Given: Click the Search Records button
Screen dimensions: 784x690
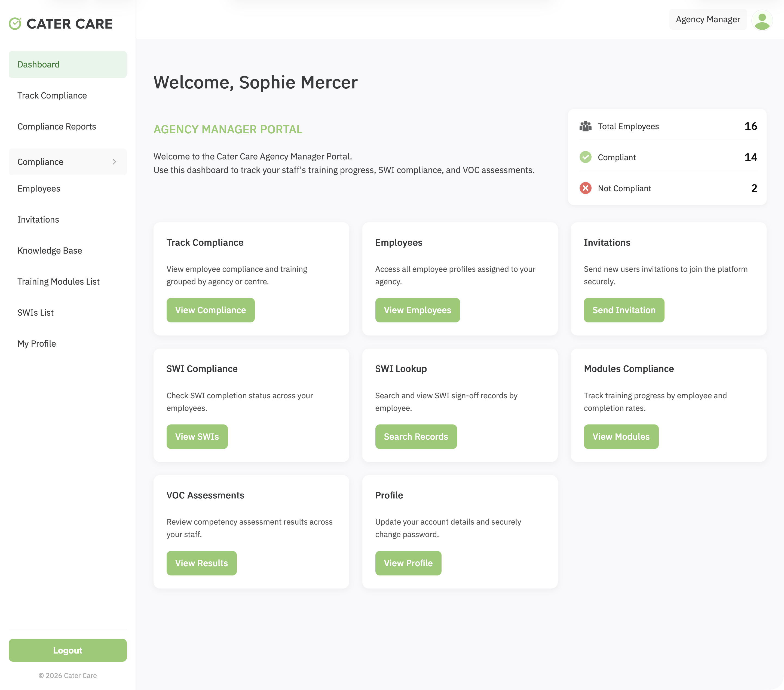Looking at the screenshot, I should coord(416,437).
